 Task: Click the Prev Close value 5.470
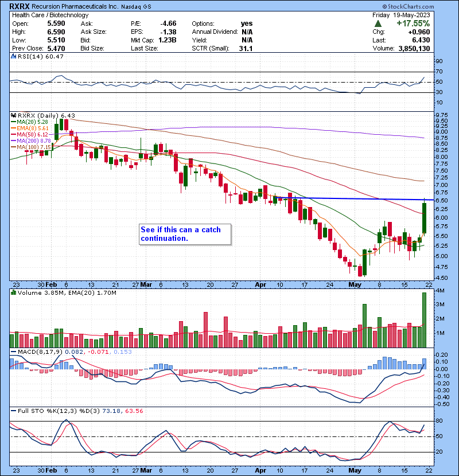click(56, 49)
